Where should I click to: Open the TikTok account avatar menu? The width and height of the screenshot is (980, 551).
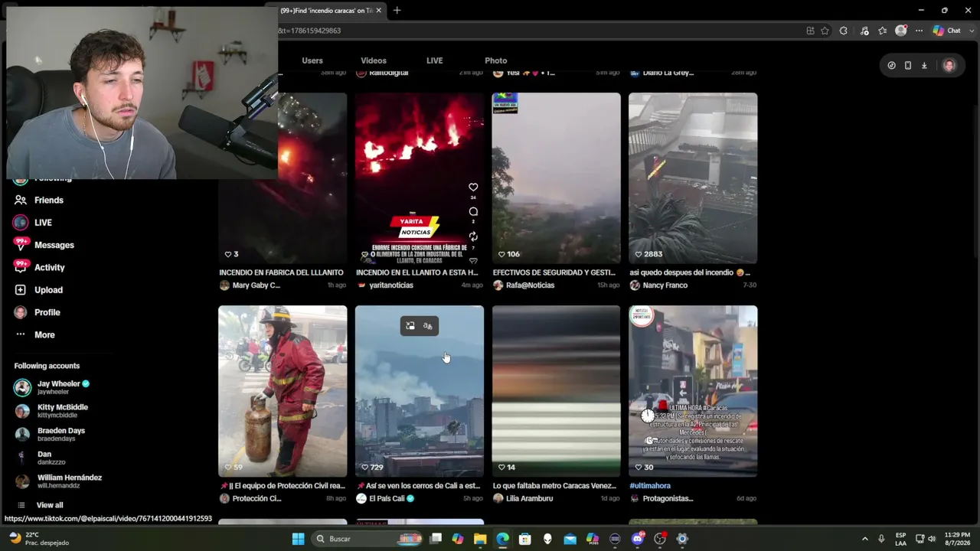(x=949, y=66)
